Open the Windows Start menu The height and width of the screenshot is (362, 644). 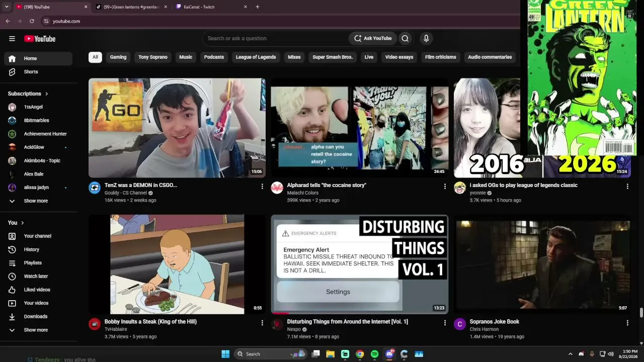[x=225, y=354]
